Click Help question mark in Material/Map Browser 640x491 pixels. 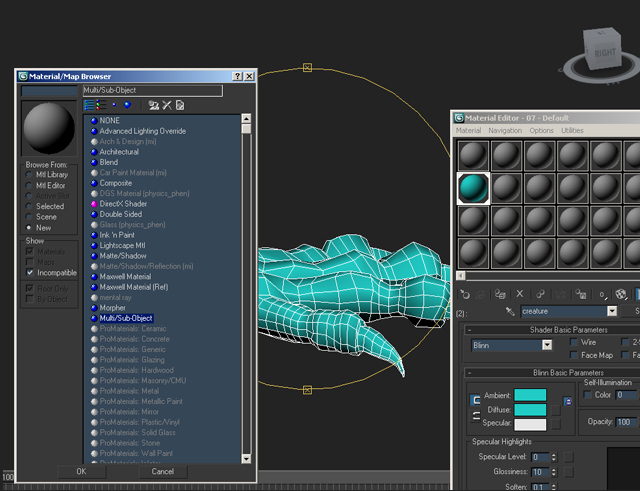(x=237, y=76)
